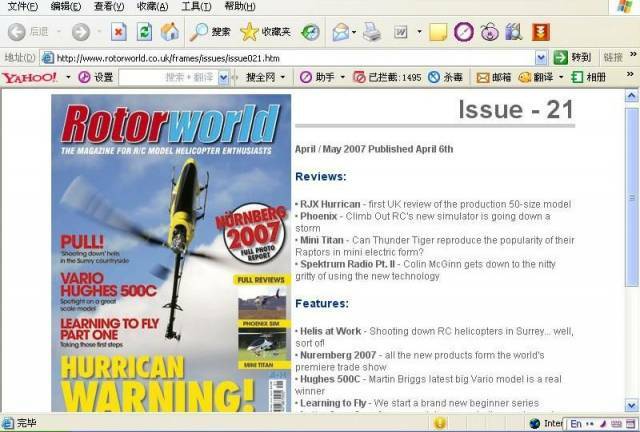Screen dimensions: 640x432
Task: Click the binoculars-style research icon
Action: point(514,32)
